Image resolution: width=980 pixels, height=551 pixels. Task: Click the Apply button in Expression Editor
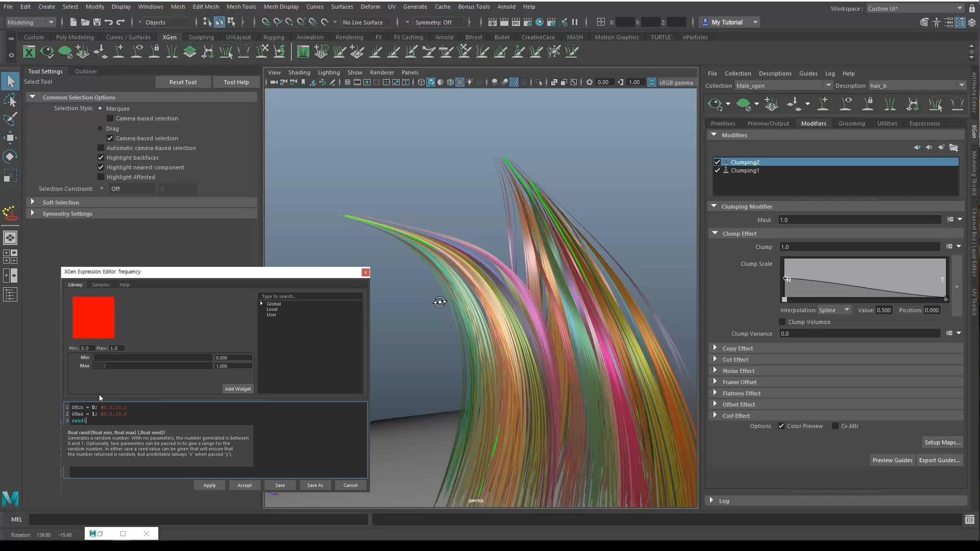click(x=209, y=485)
